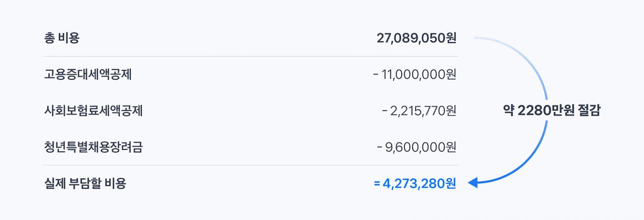This screenshot has height=220, width=644.
Task: Click the 고용증대세액공제 label
Action: click(88, 75)
